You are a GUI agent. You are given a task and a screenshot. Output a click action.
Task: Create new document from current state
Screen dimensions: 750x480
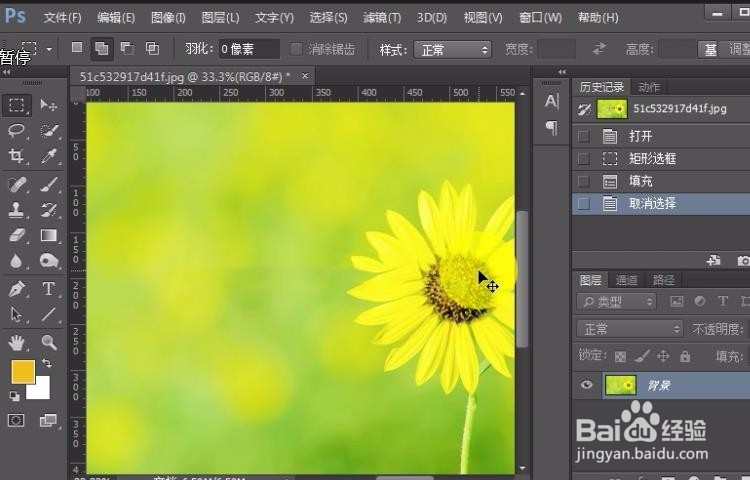[714, 260]
